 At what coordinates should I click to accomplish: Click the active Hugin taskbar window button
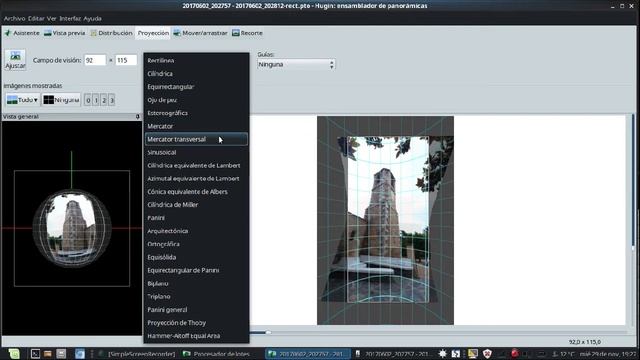[307, 354]
